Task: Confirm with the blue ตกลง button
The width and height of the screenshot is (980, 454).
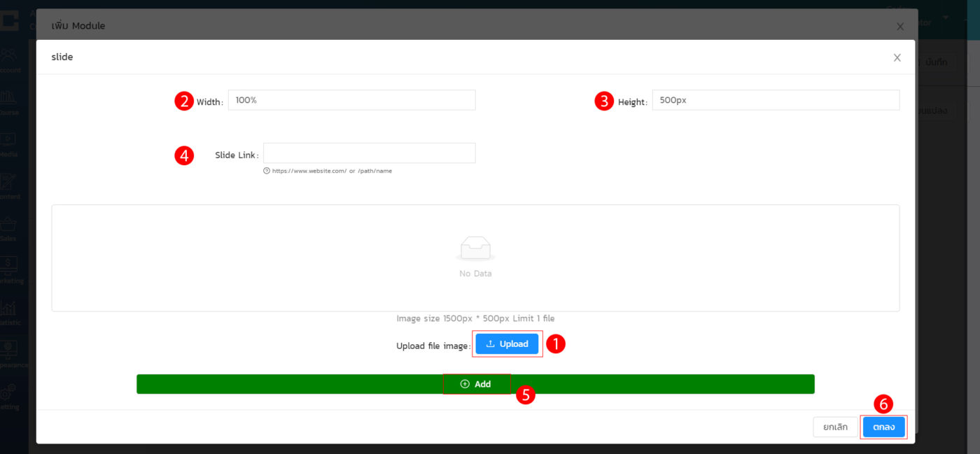Action: pos(883,427)
